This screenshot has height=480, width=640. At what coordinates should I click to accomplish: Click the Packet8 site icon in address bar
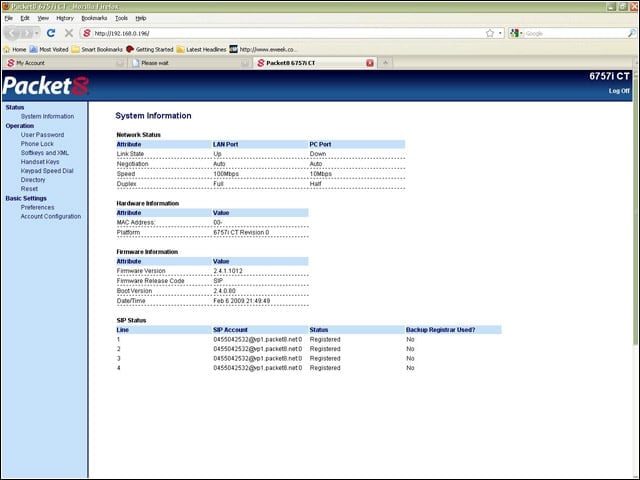click(x=87, y=33)
